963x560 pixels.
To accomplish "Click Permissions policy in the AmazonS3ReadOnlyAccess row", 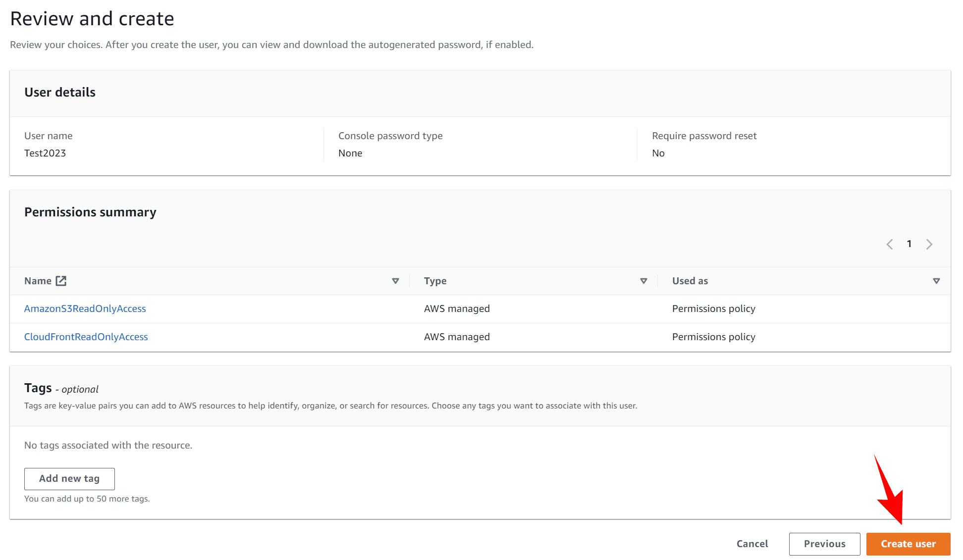I will [x=714, y=308].
